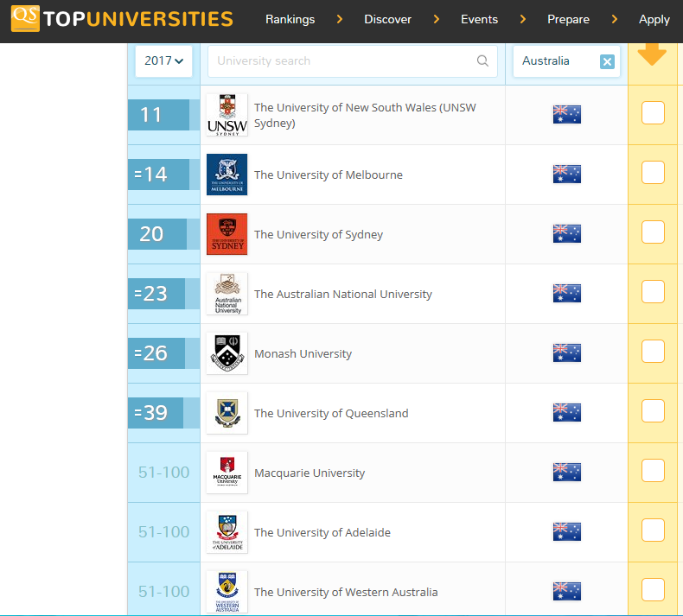
Task: Click Australia flag in Sydney row
Action: coord(566,234)
